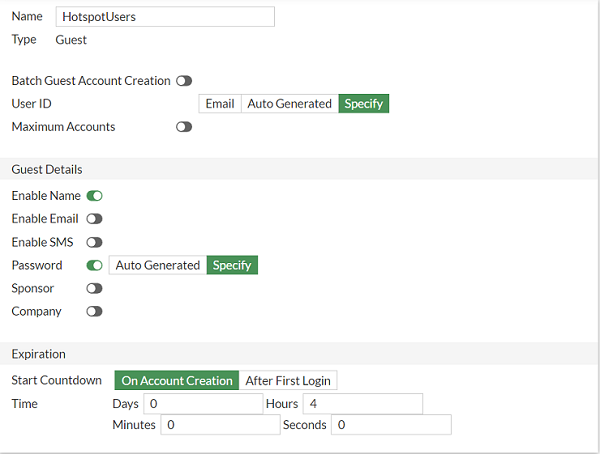Enable the Sponsor toggle
Image resolution: width=600 pixels, height=454 pixels.
[95, 288]
